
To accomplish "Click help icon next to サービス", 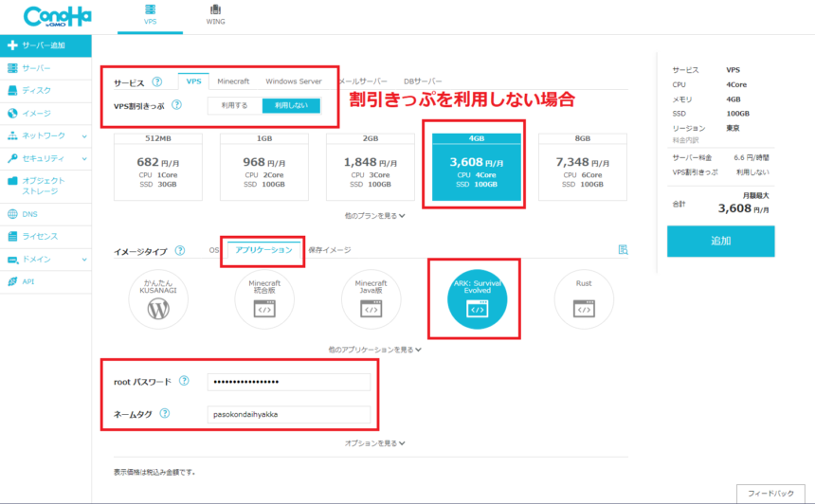I will (157, 82).
